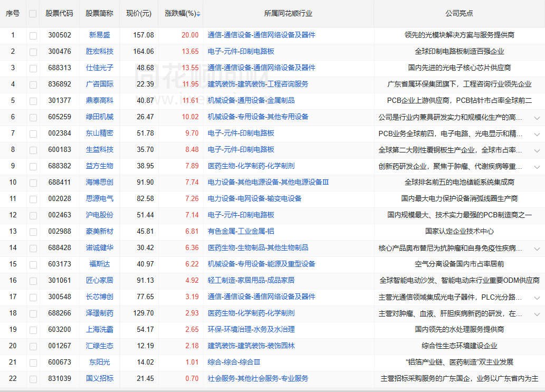The height and width of the screenshot is (392, 545).
Task: Tick the checkbox for 上海洗霸
Action: click(x=33, y=330)
